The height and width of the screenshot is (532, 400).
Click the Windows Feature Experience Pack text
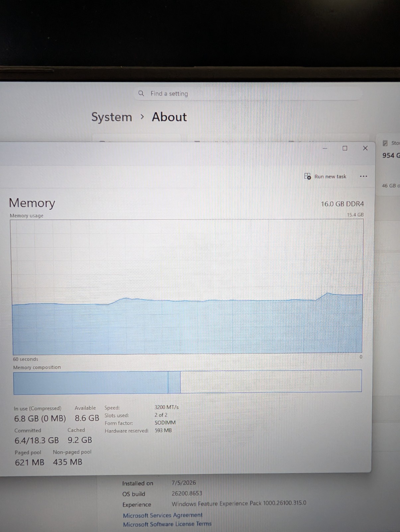pos(239,503)
